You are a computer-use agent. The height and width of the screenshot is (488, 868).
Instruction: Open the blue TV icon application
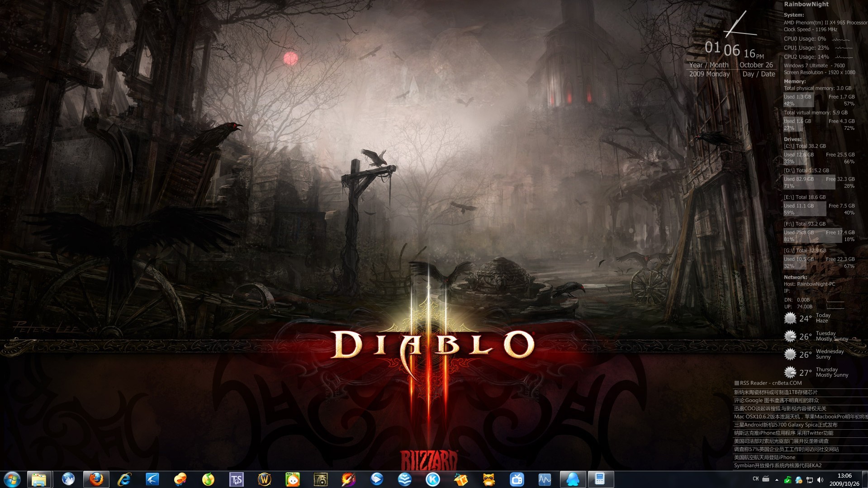[x=517, y=479]
